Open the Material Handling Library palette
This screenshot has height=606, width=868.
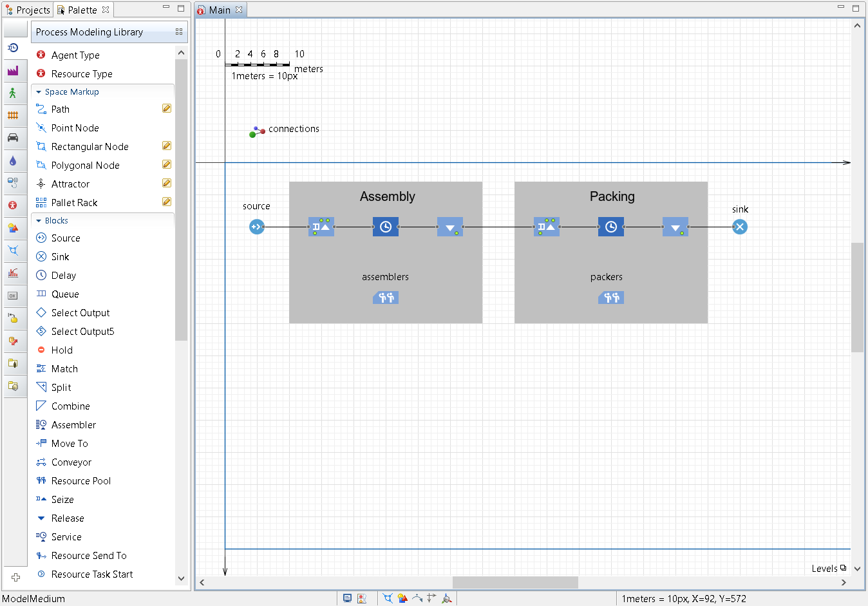[x=13, y=71]
